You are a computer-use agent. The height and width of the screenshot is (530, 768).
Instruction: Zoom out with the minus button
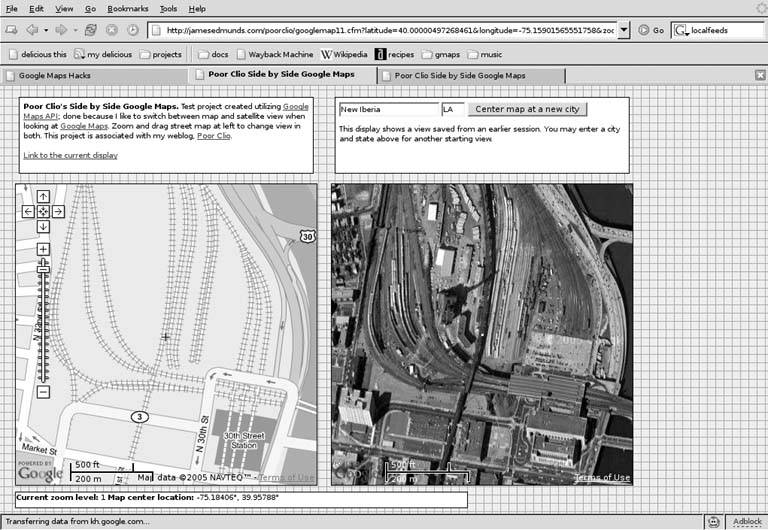tap(43, 392)
